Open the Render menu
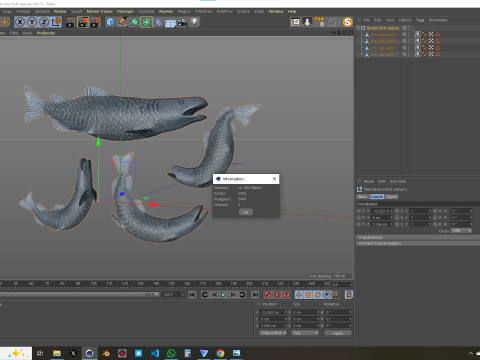This screenshot has height=360, width=480. point(60,11)
